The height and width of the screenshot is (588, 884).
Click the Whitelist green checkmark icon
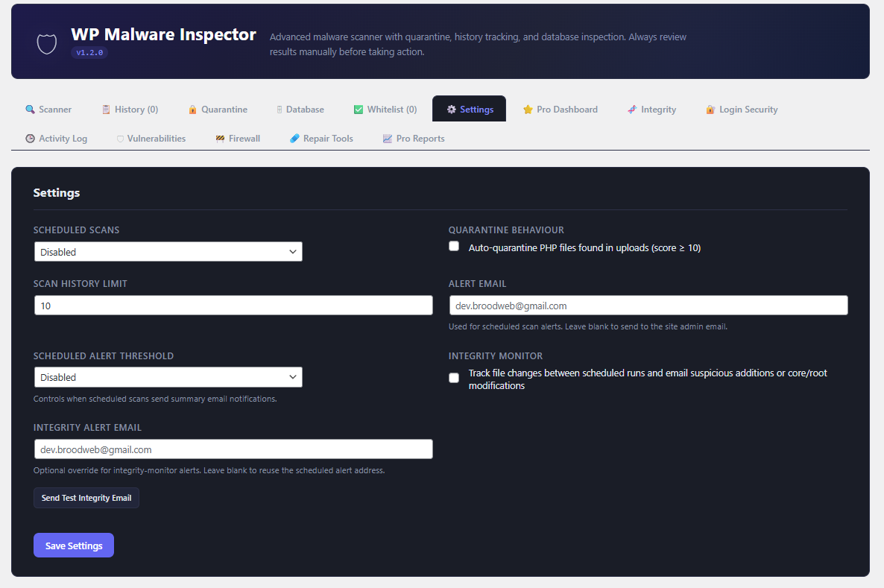coord(359,110)
